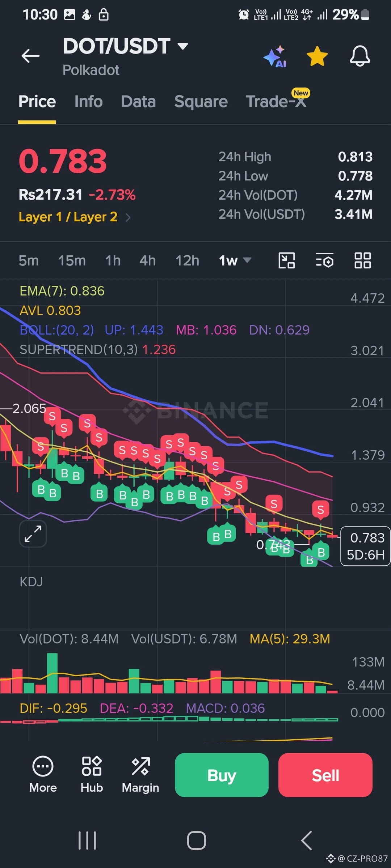Tap the Vol(DOT): 8.44M label

[69, 639]
